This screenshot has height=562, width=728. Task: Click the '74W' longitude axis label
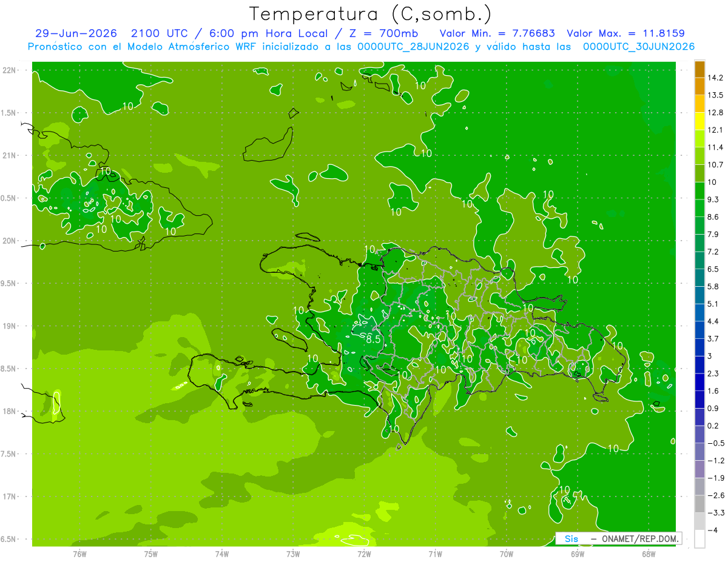(221, 554)
